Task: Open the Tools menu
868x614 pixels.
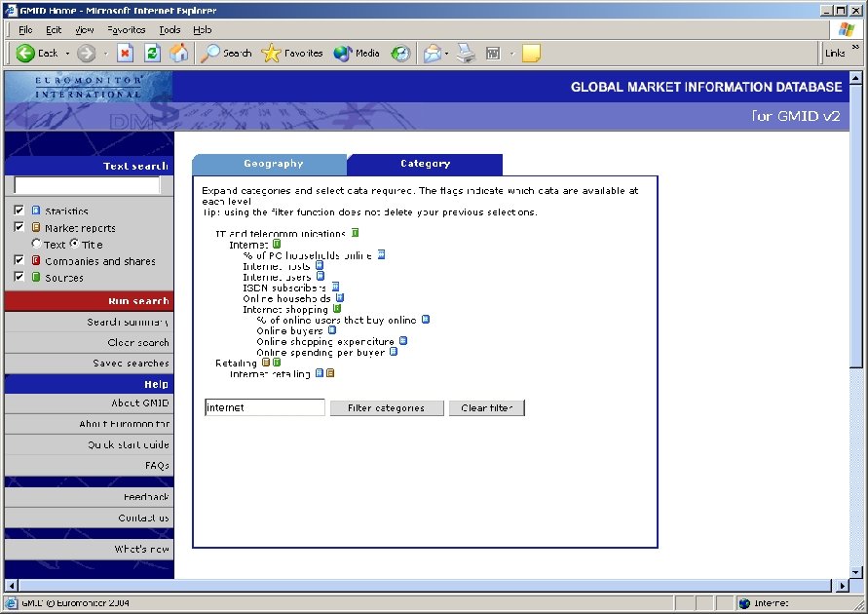Action: point(170,29)
